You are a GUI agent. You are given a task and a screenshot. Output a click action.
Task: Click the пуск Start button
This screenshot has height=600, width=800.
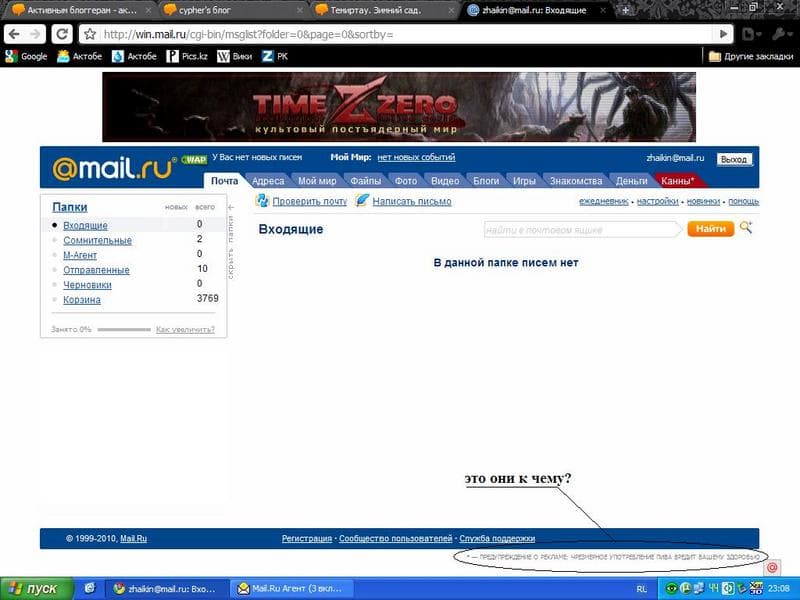point(37,589)
